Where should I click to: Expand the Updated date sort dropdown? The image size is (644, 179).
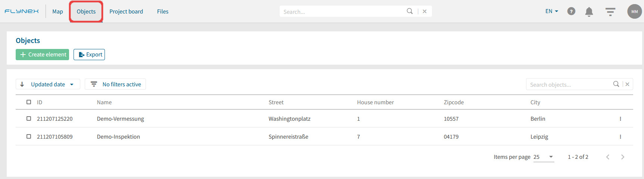(x=48, y=84)
